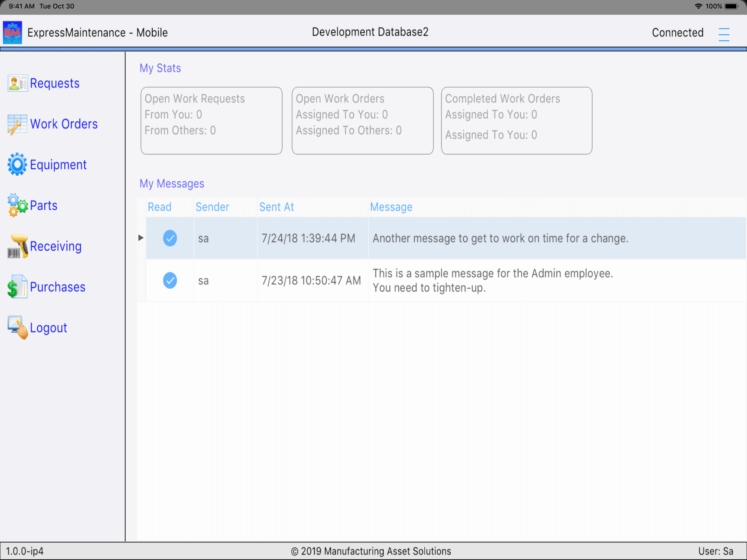Toggle read checkmark for 7/24/18 message
This screenshot has width=747, height=560.
[x=170, y=238]
